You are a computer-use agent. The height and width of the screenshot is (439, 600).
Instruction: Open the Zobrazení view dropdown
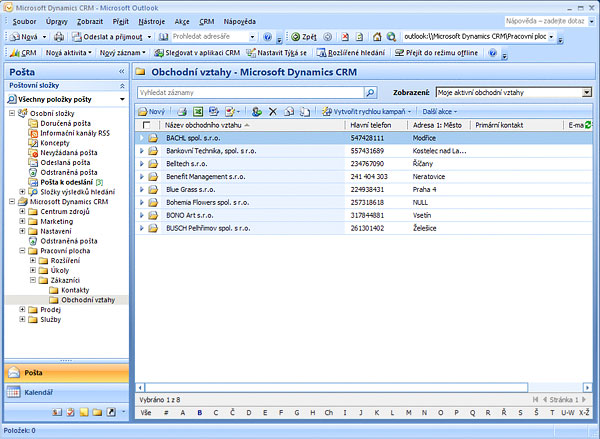(x=587, y=92)
